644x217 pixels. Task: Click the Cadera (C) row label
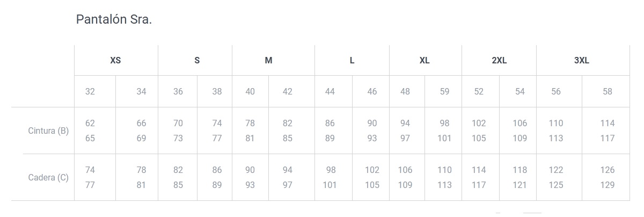pos(48,177)
